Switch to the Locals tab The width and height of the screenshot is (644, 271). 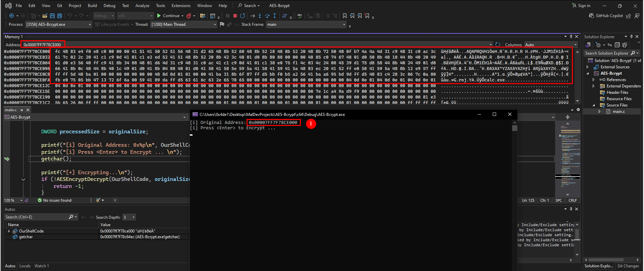point(25,266)
